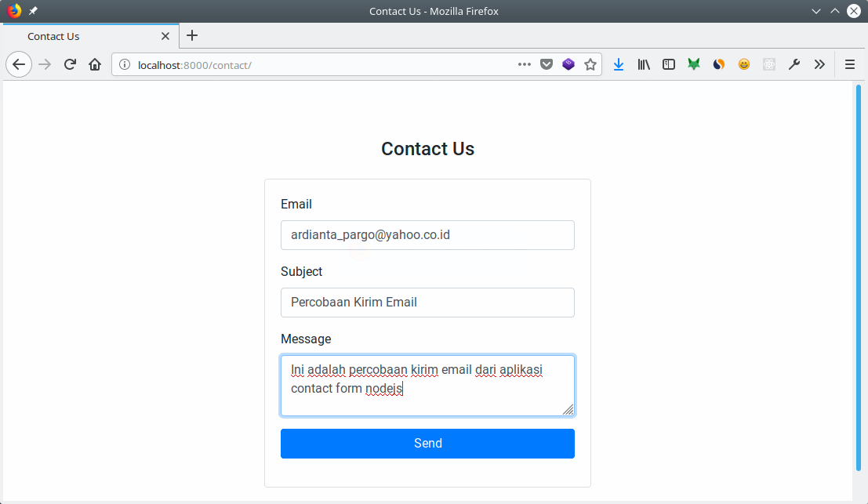
Task: Open the hamburger menu
Action: tap(850, 64)
